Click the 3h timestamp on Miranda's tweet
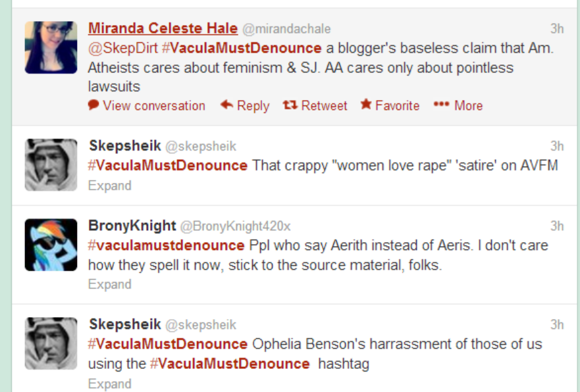The width and height of the screenshot is (580, 392). point(557,29)
